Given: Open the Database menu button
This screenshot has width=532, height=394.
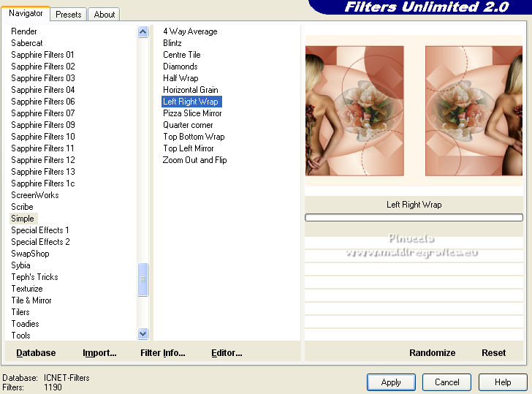Looking at the screenshot, I should 36,353.
